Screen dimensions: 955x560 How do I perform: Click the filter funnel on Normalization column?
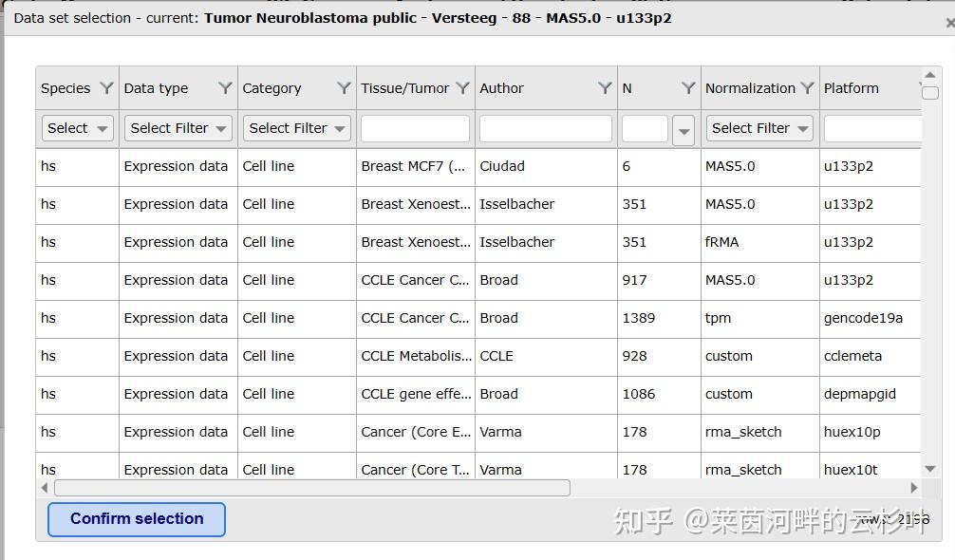point(806,87)
